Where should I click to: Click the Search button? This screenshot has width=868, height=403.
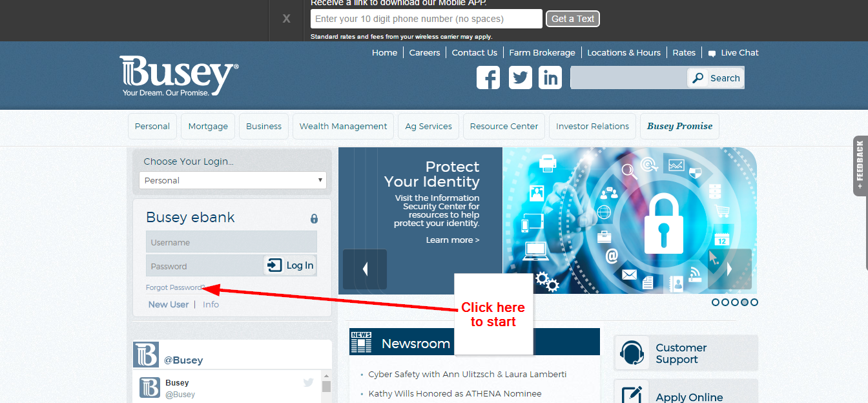pos(716,78)
